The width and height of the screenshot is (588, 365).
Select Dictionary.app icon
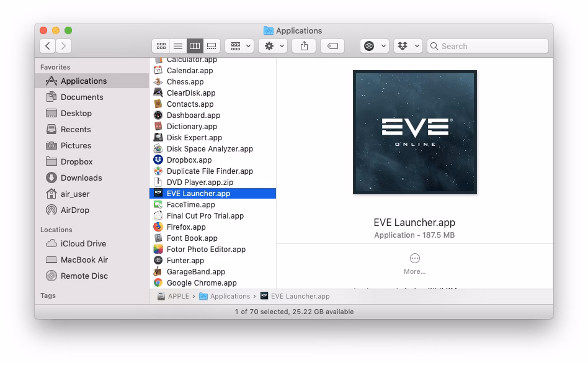158,126
